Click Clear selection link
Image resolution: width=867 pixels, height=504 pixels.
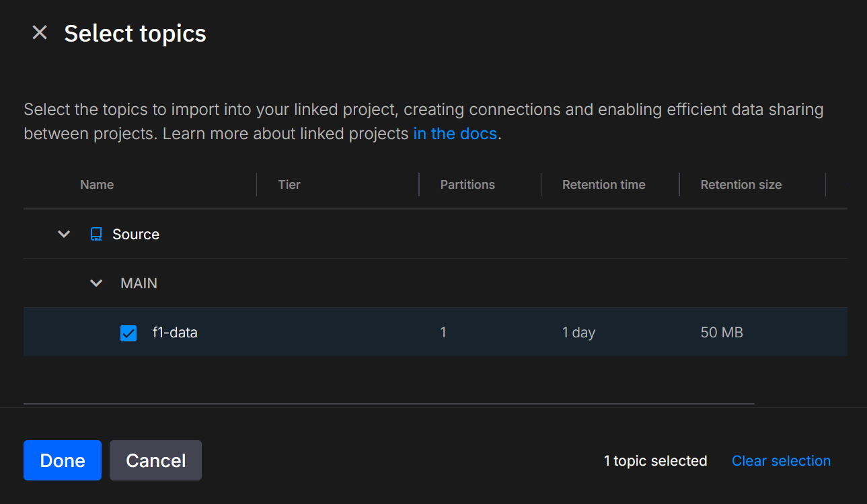pos(781,461)
